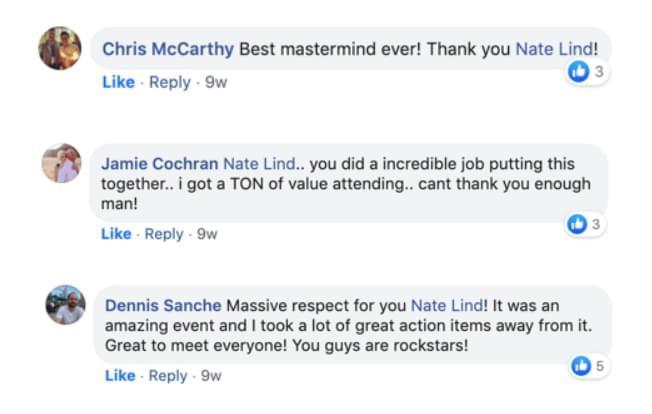This screenshot has height=414, width=652.
Task: Open Chris McCarthy's profile picture
Action: [x=60, y=48]
